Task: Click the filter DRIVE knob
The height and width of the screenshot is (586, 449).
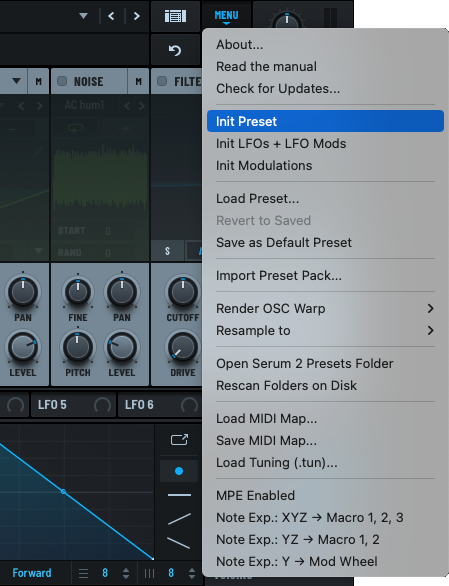Action: coord(183,347)
